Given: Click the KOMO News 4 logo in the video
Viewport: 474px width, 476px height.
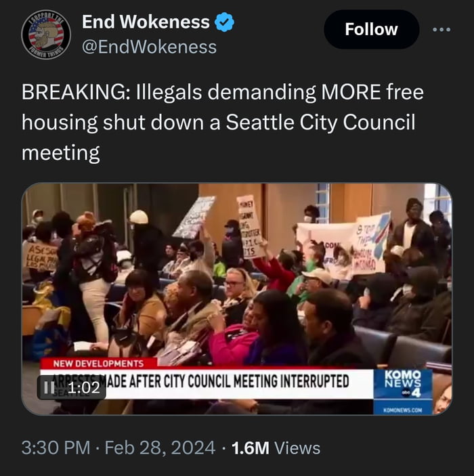Looking at the screenshot, I should tap(403, 384).
